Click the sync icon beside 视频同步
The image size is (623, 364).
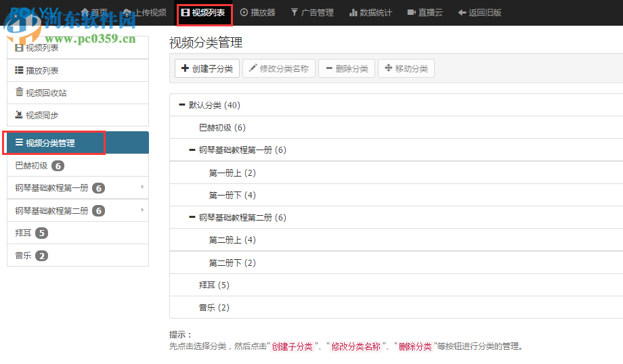pos(19,115)
